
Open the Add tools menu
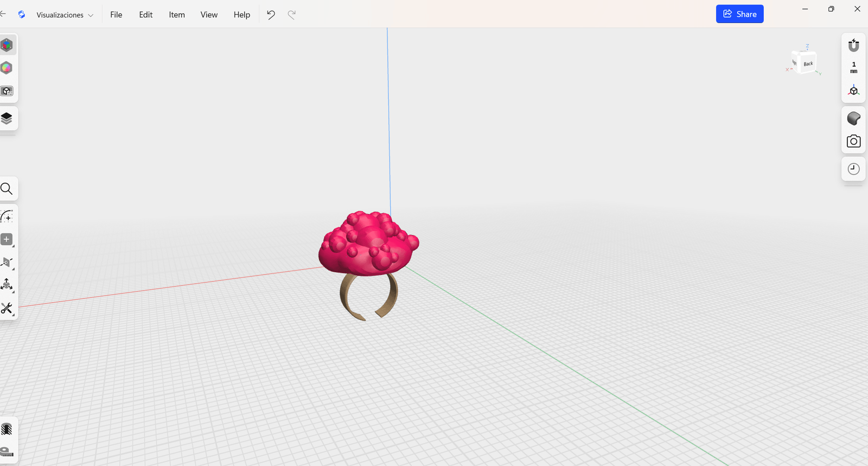coord(7,239)
